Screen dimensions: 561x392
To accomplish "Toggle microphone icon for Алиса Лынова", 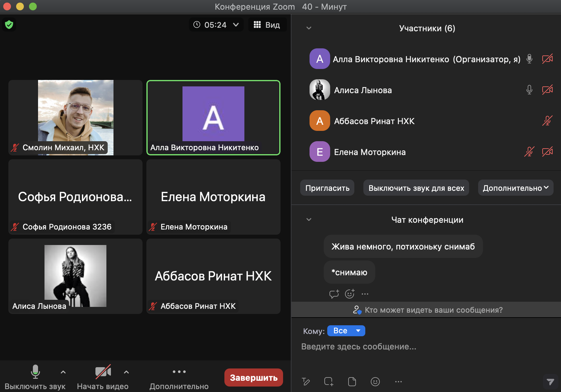I will pos(529,90).
